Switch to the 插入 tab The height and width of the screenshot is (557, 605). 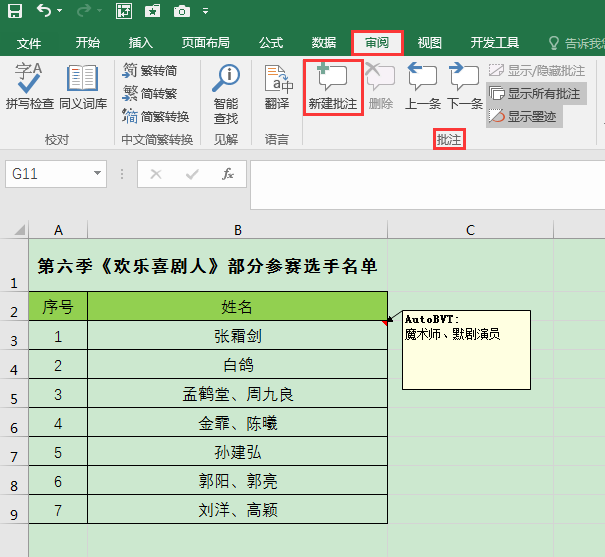pyautogui.click(x=140, y=42)
